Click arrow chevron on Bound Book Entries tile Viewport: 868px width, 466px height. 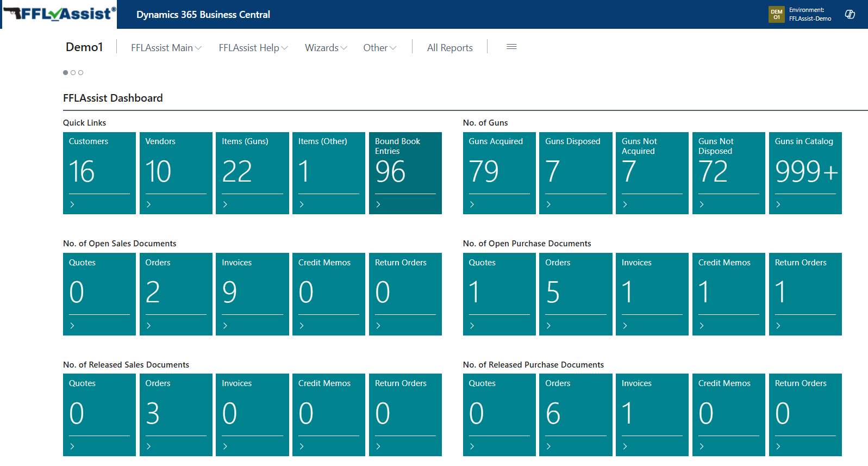(378, 204)
